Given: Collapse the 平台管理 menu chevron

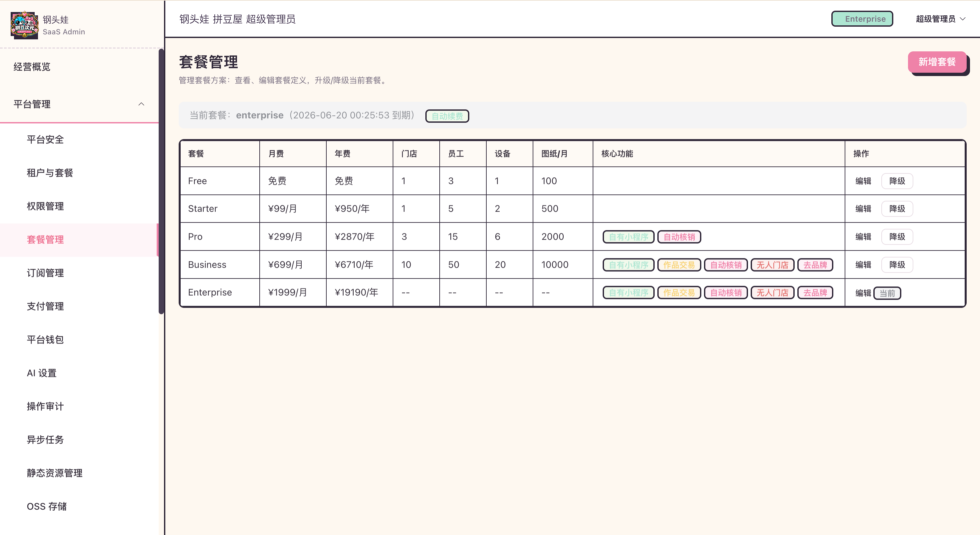Looking at the screenshot, I should pyautogui.click(x=141, y=104).
